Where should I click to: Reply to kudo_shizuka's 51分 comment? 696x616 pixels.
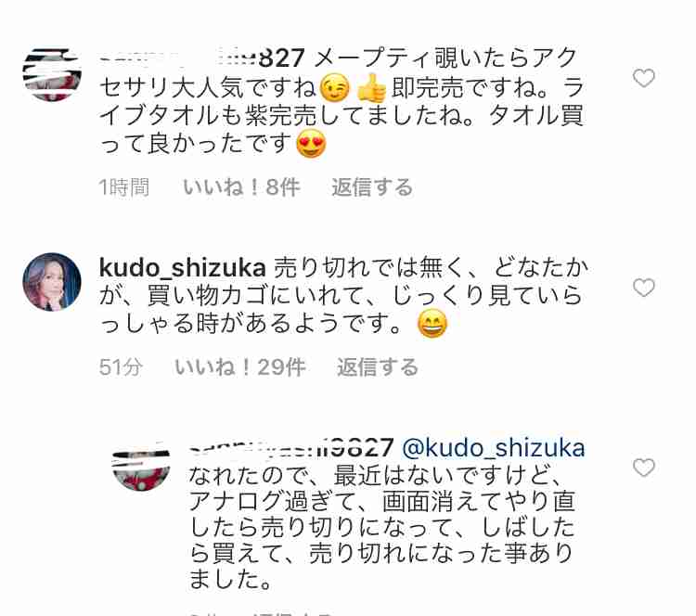378,367
